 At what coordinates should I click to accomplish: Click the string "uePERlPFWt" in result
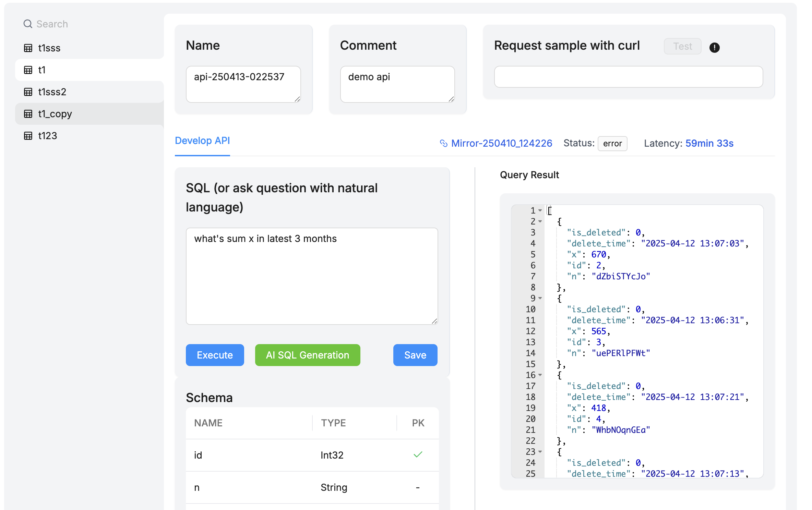621,353
